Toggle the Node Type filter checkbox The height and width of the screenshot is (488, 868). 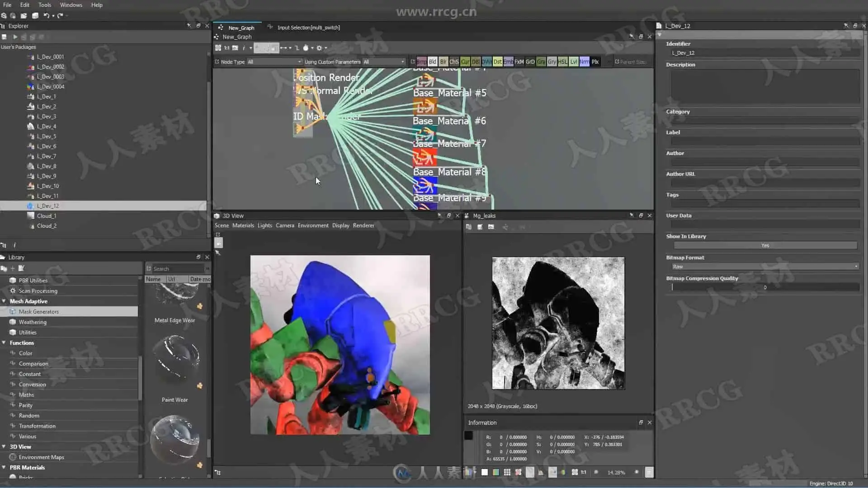tap(217, 62)
